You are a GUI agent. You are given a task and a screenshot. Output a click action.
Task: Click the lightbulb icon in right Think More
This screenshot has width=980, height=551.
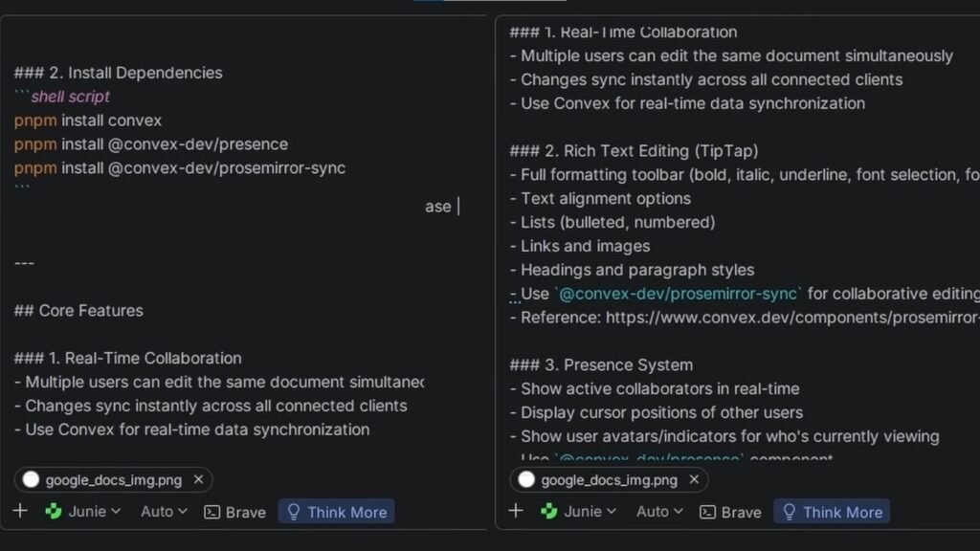click(790, 512)
